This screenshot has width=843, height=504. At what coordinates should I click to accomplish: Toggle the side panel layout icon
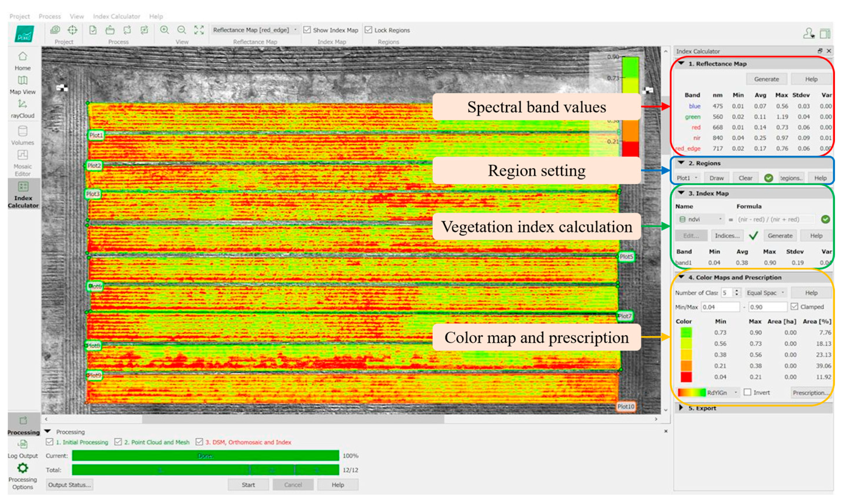coord(825,33)
